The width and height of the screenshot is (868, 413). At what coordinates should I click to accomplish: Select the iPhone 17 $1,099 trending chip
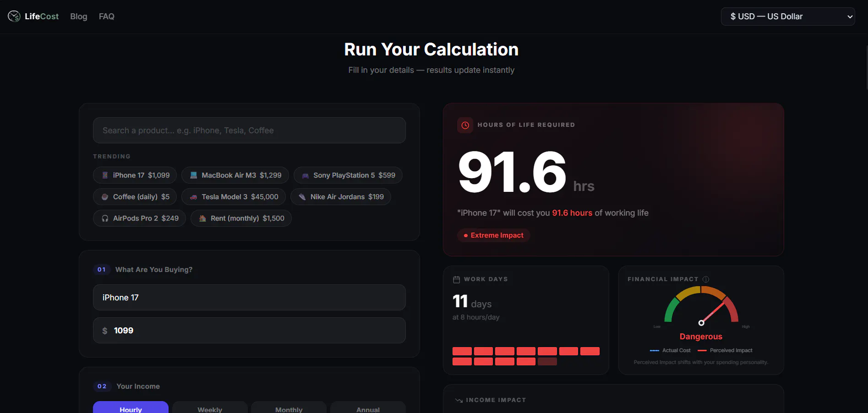135,175
